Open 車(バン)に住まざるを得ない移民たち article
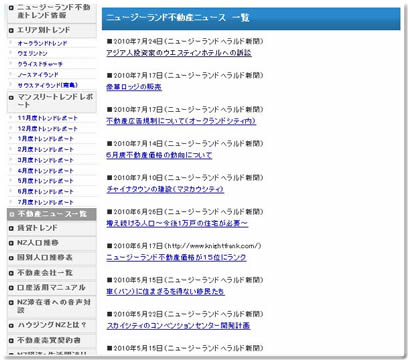The width and height of the screenshot is (408, 360). click(x=165, y=292)
